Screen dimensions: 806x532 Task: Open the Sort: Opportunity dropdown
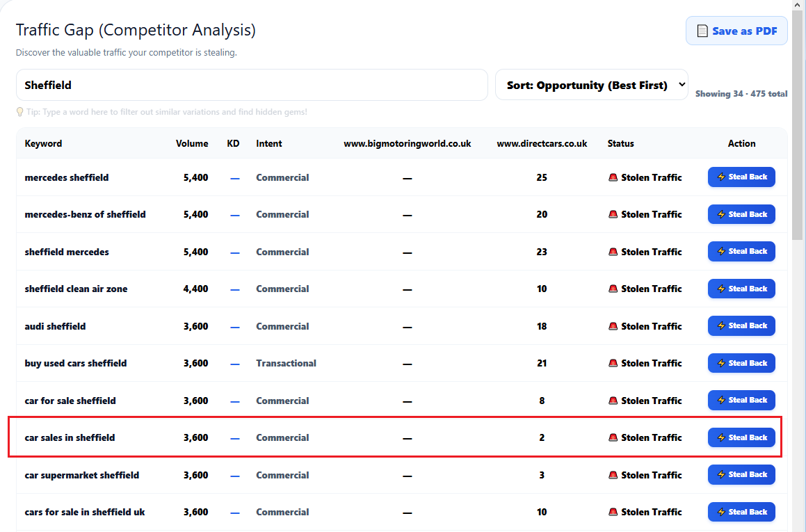(591, 85)
